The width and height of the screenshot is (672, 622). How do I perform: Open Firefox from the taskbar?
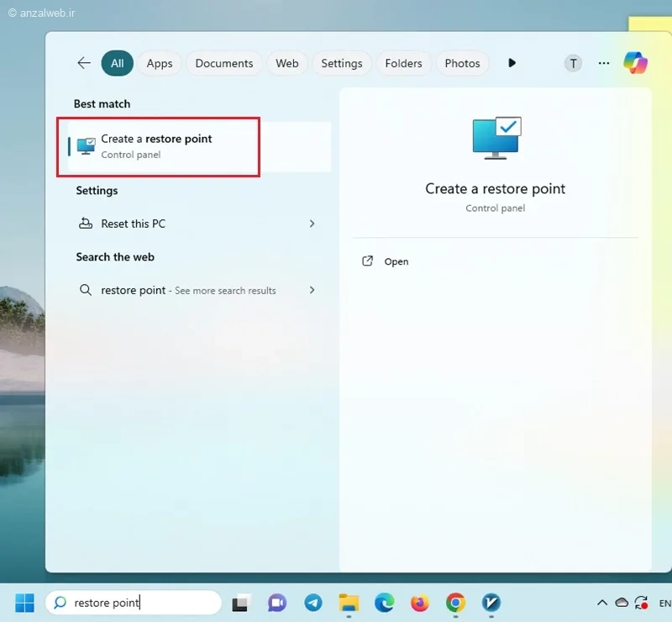click(420, 603)
